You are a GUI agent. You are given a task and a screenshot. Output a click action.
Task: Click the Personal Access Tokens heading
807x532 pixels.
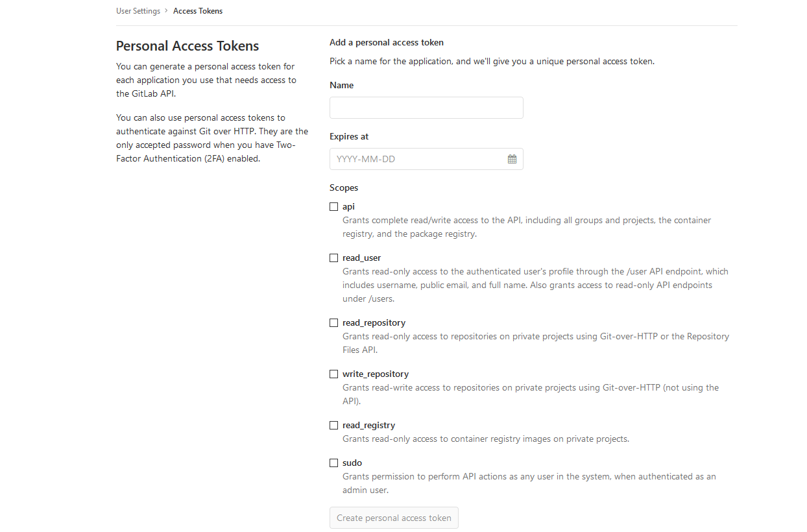[x=187, y=45]
